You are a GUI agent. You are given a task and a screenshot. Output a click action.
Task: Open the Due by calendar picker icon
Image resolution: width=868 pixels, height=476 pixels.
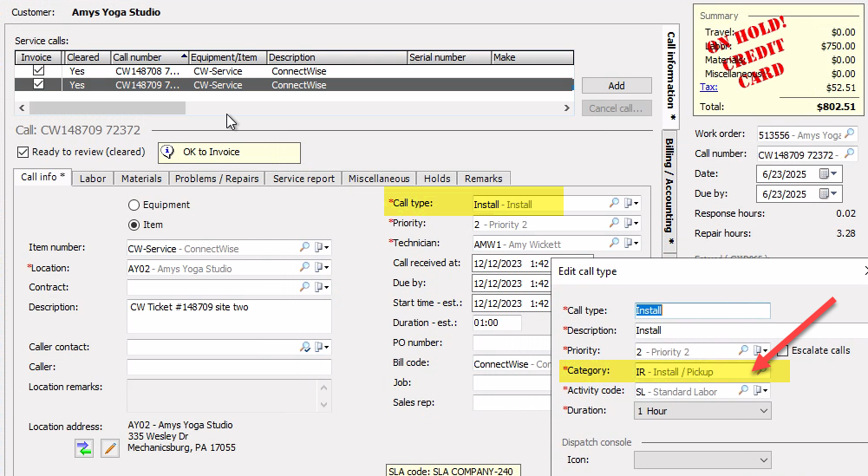[827, 193]
